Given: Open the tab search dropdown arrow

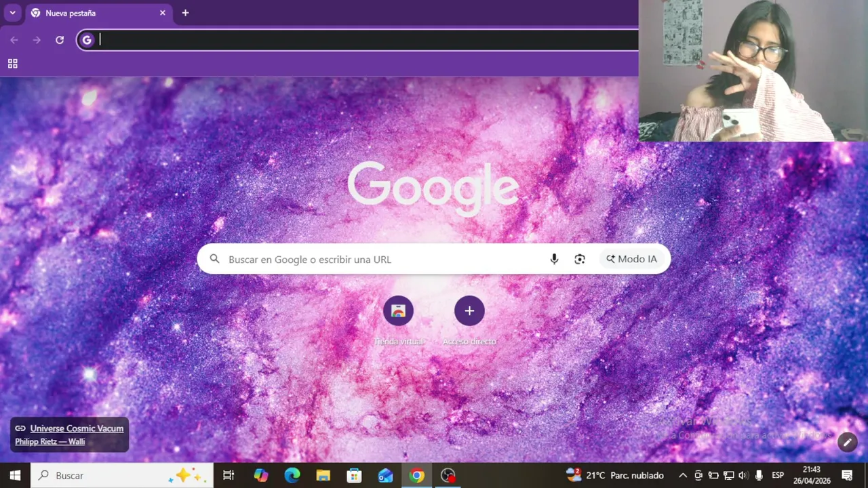Looking at the screenshot, I should pos(12,13).
